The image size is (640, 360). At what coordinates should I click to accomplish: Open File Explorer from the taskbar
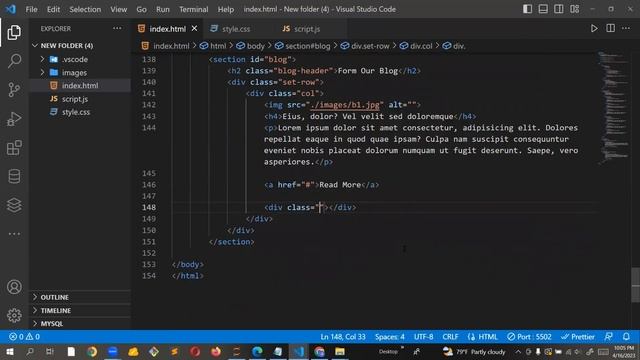pyautogui.click(x=340, y=351)
